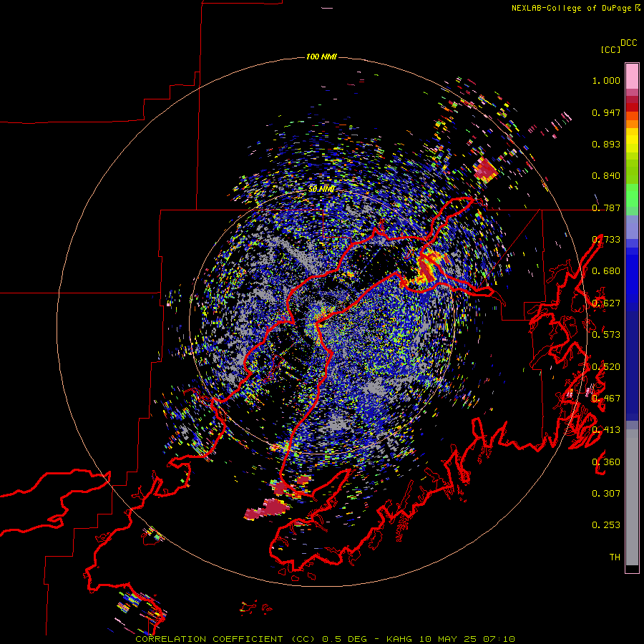Click the DCC label above the legend
This screenshot has width=644, height=644.
(x=628, y=43)
